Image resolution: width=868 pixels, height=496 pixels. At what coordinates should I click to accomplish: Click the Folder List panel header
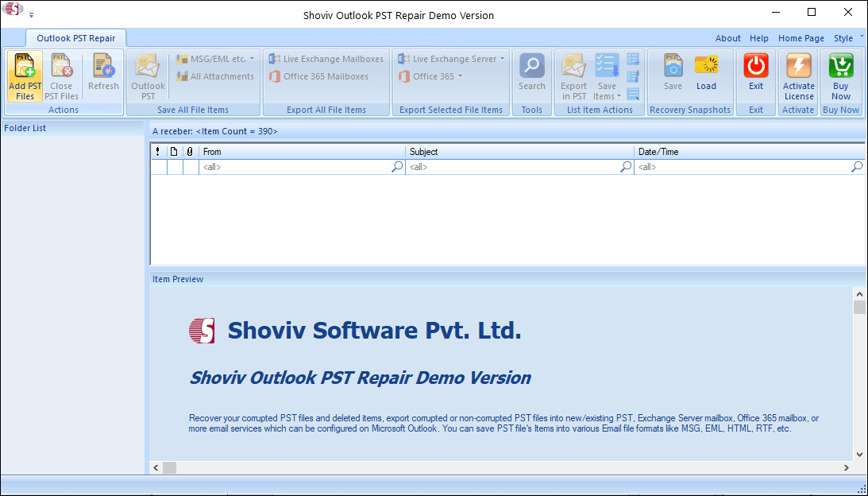click(72, 128)
